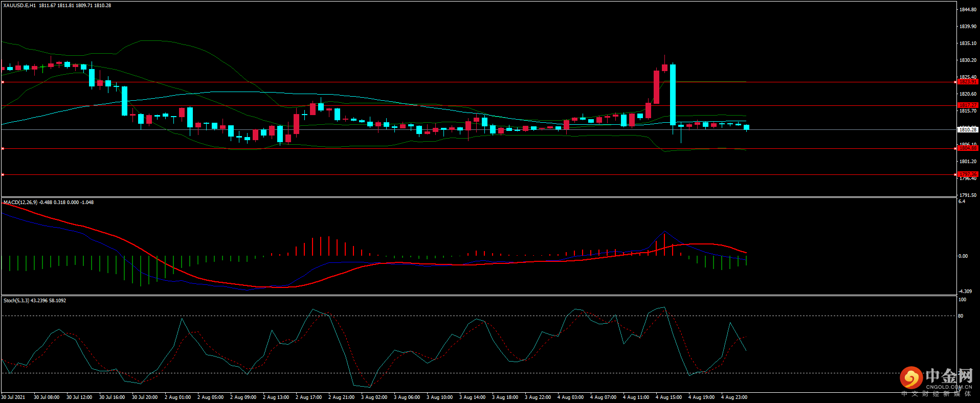980x403 pixels.
Task: Click the 30 Jul 16:00 time label
Action: pyautogui.click(x=112, y=397)
